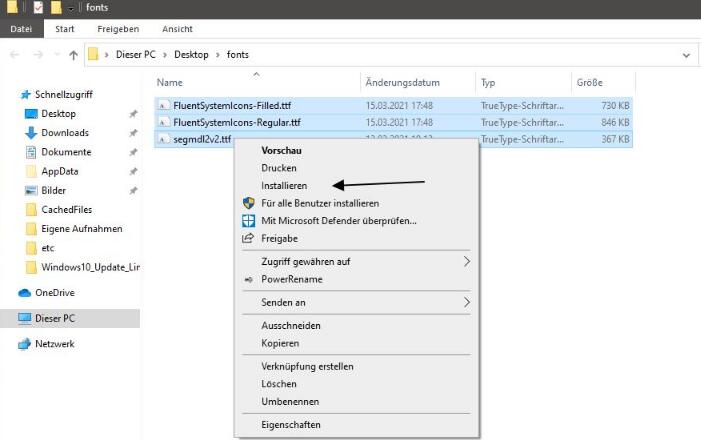Click the back navigation arrow
This screenshot has height=440, width=701.
14,55
